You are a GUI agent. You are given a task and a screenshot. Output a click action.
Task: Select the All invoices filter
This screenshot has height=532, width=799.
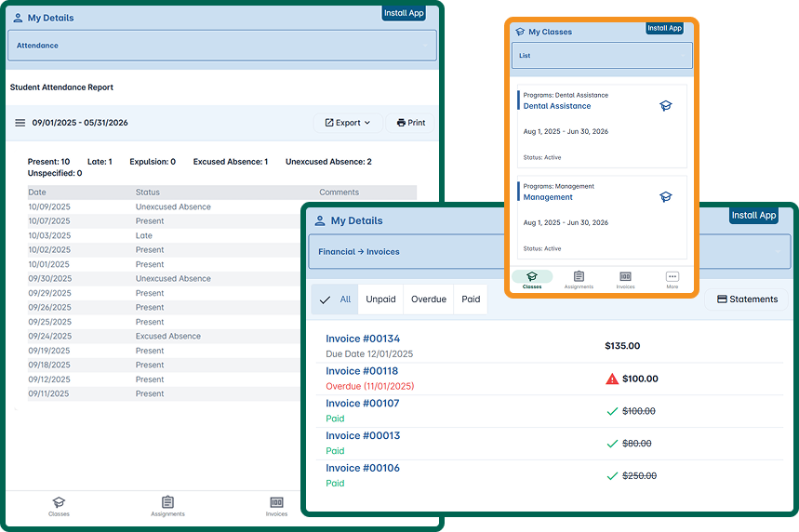point(335,299)
